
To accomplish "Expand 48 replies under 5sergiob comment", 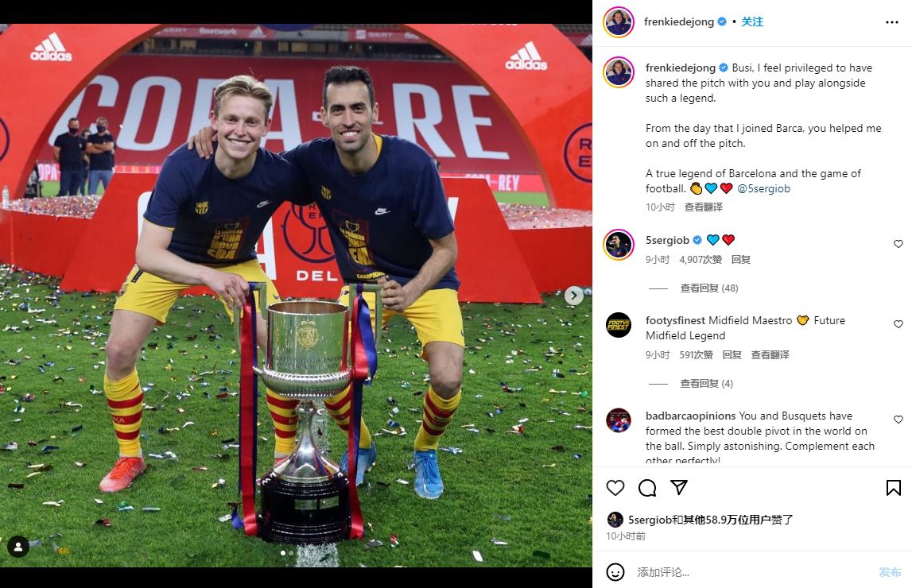I will [709, 288].
